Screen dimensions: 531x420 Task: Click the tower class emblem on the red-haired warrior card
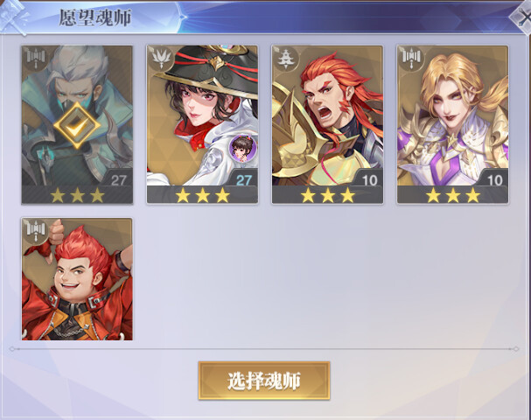(x=286, y=58)
